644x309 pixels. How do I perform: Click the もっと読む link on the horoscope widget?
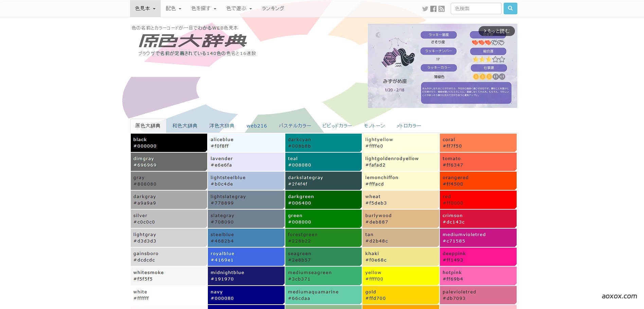coord(497,31)
